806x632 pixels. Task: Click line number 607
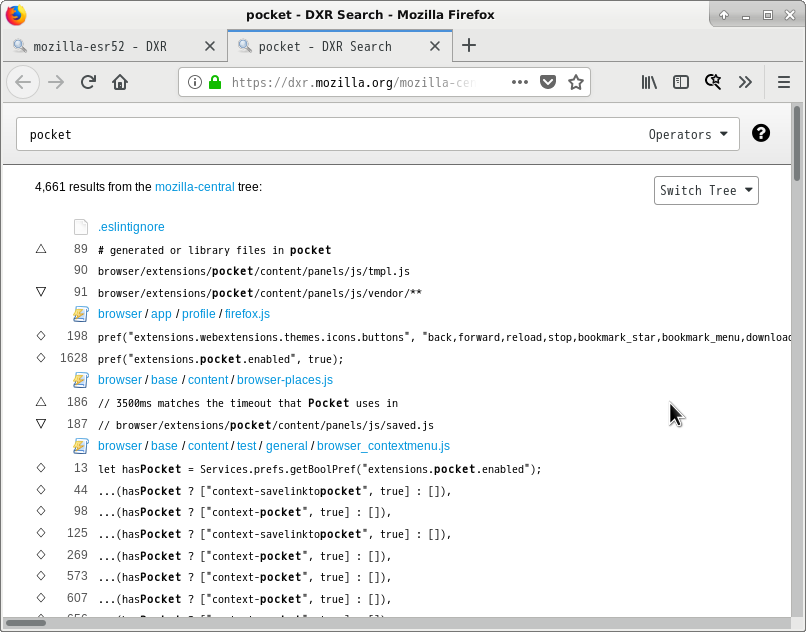pos(77,598)
